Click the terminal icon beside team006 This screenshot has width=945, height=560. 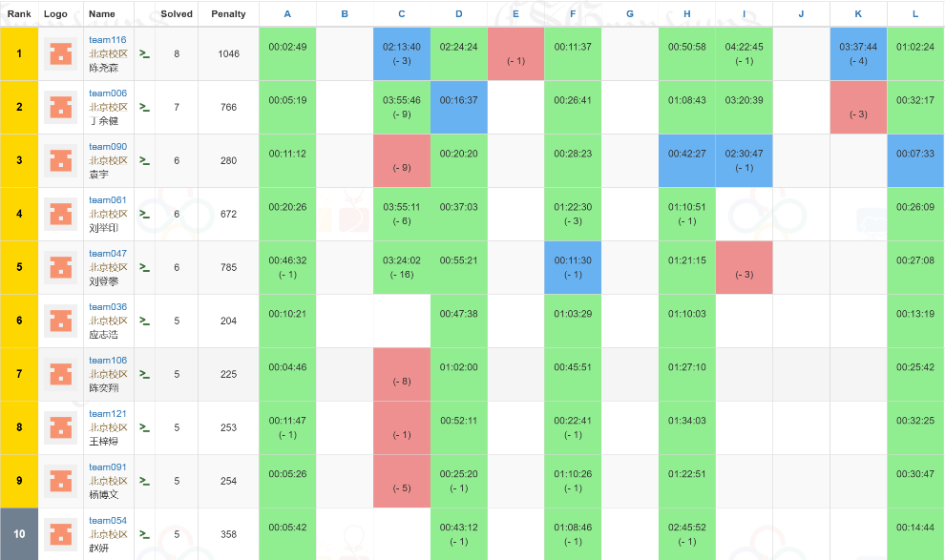coord(145,108)
